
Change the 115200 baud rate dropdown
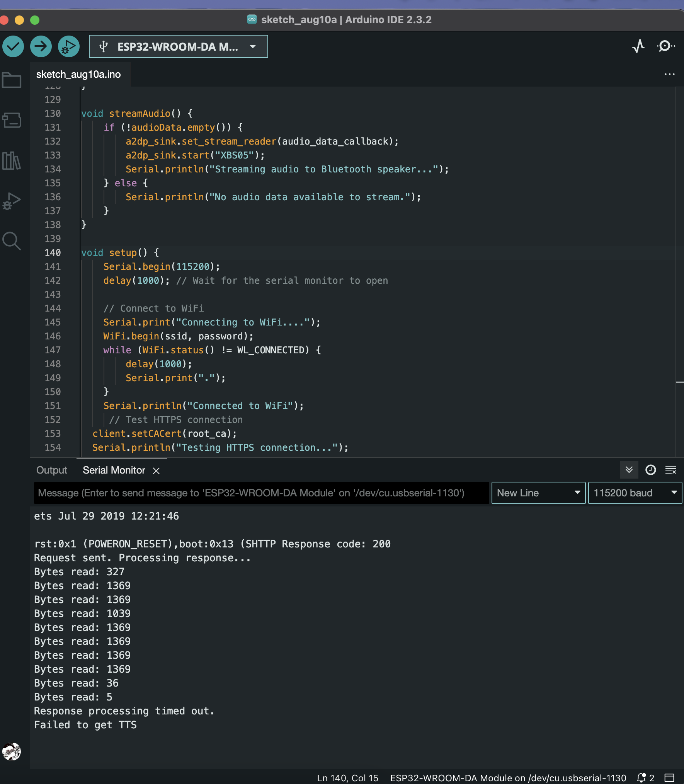[x=635, y=493]
